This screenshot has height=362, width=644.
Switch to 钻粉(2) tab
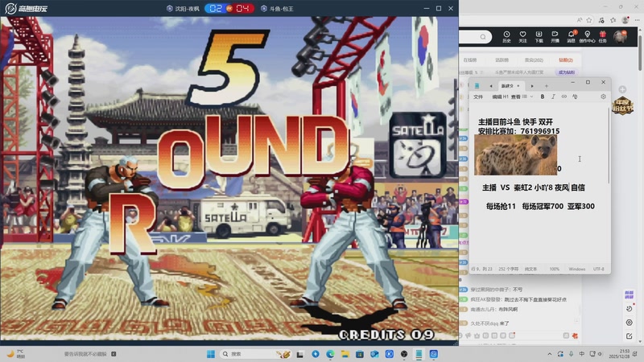(x=566, y=60)
